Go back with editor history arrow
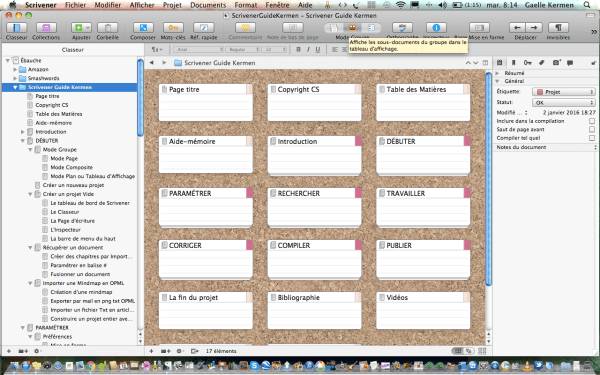Viewport: 600px width, 375px height. click(x=152, y=63)
